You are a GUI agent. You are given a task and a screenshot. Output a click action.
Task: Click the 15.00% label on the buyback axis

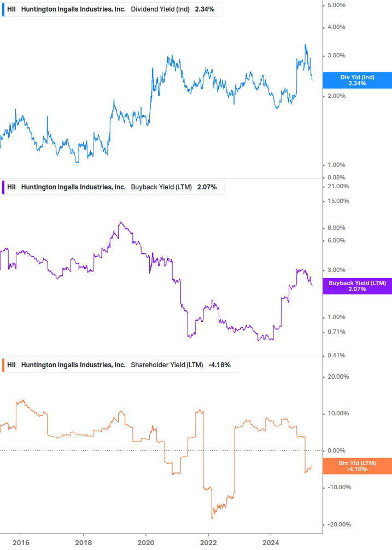tap(338, 201)
